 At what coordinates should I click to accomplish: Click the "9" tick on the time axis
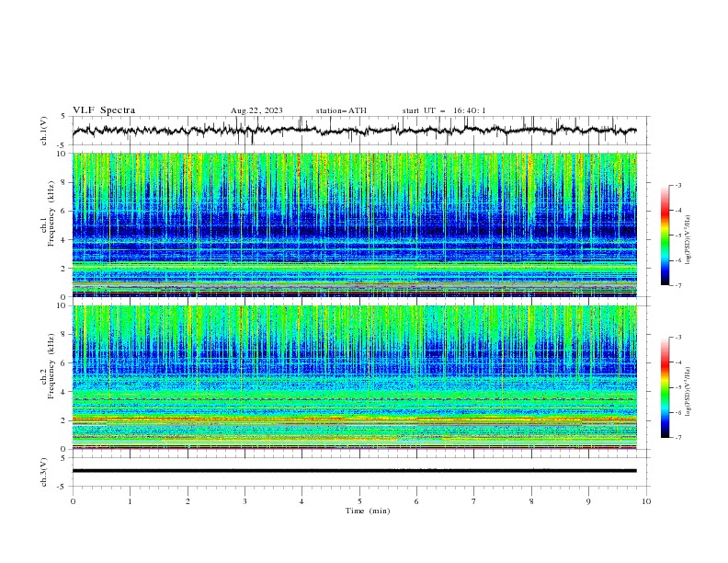(x=588, y=501)
